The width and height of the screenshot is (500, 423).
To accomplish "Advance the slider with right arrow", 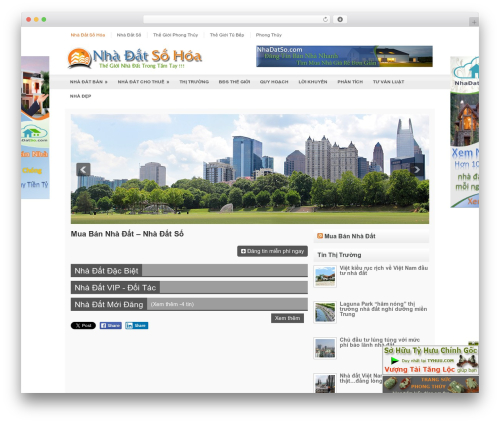I will (x=417, y=170).
